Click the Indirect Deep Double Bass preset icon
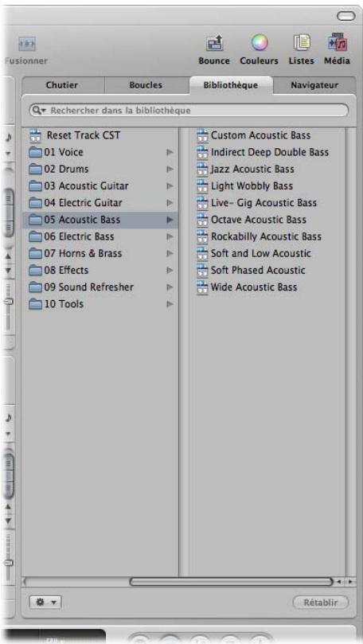The width and height of the screenshot is (363, 644). coord(202,152)
